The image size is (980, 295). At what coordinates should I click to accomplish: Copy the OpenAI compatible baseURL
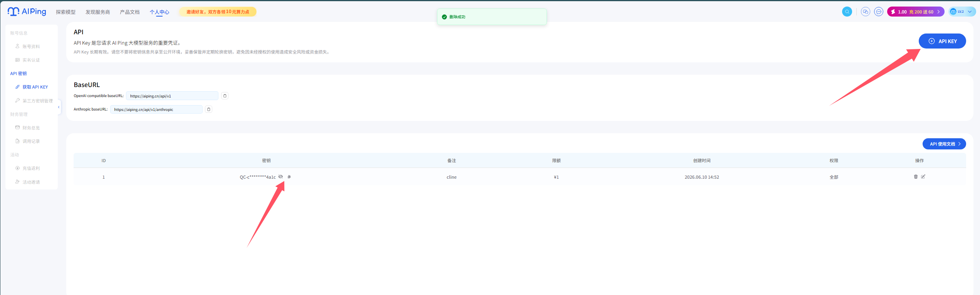tap(225, 96)
